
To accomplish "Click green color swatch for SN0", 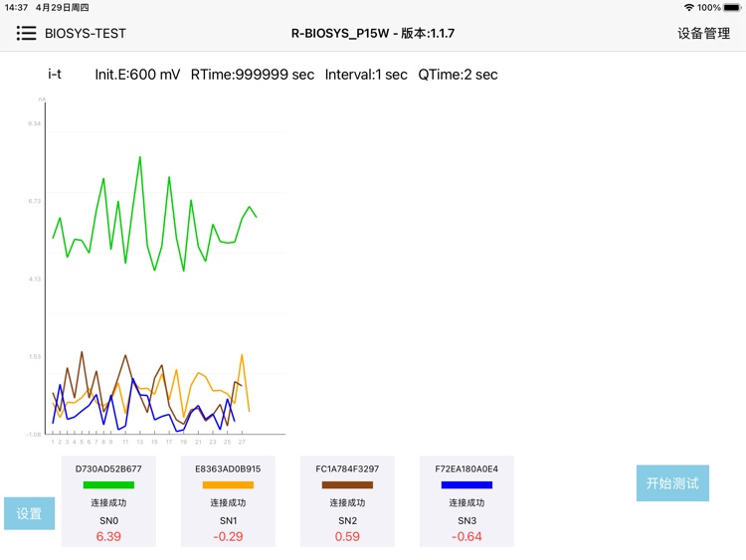I will point(108,484).
